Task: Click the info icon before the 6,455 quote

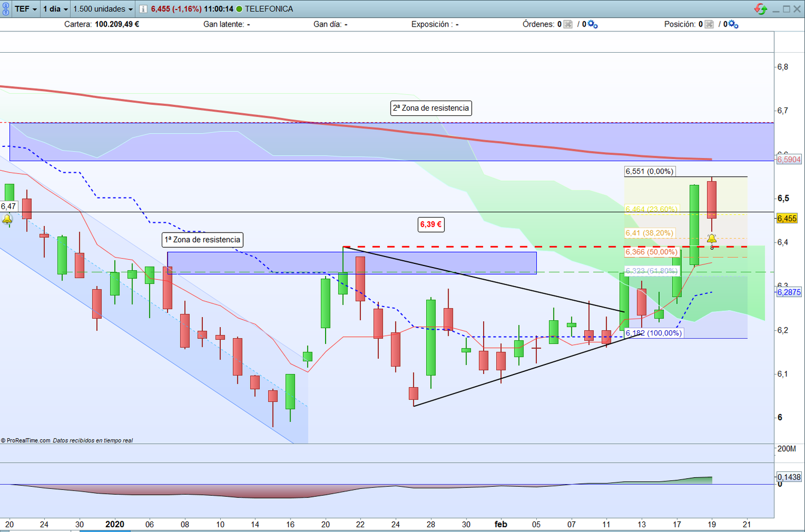Action: pyautogui.click(x=143, y=9)
